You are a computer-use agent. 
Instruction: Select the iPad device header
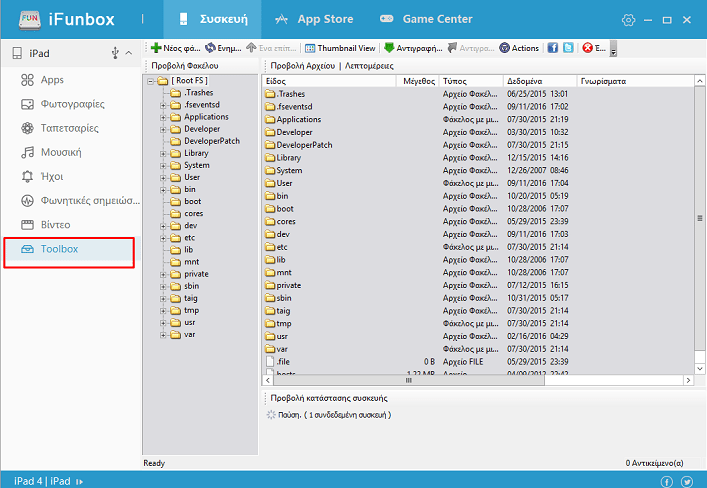coord(71,53)
